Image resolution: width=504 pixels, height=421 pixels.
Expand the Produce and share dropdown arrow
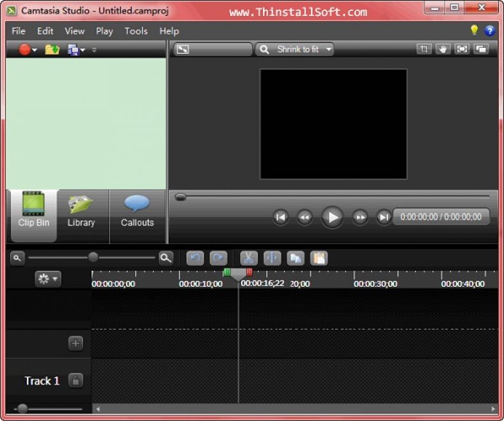[x=83, y=50]
